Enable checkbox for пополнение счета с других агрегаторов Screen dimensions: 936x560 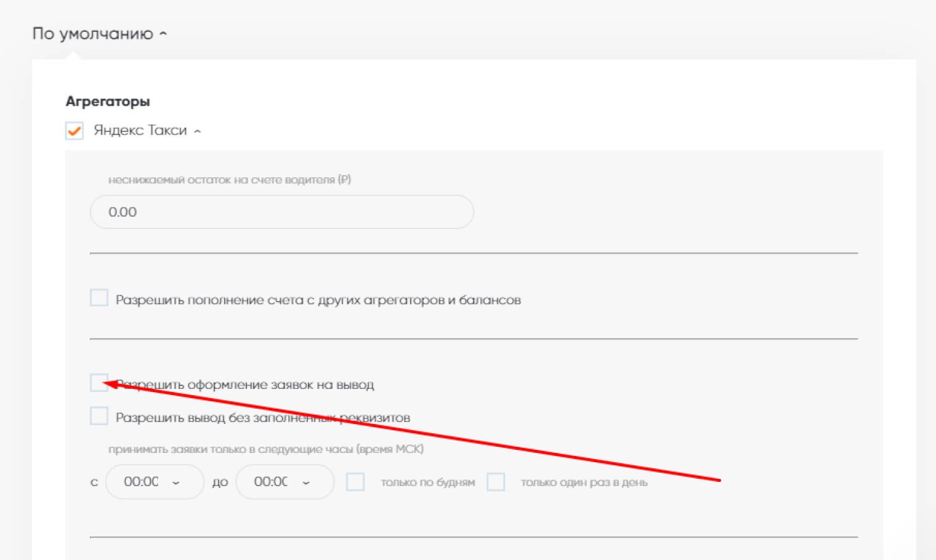coord(99,298)
